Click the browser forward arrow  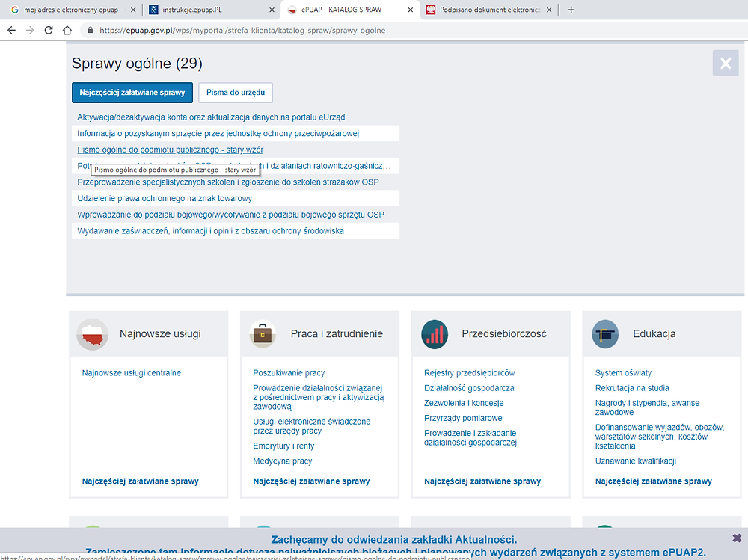click(30, 30)
